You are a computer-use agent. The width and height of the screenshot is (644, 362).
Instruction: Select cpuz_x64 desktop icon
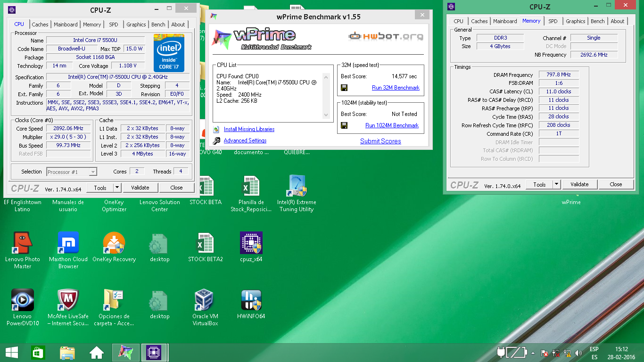251,243
